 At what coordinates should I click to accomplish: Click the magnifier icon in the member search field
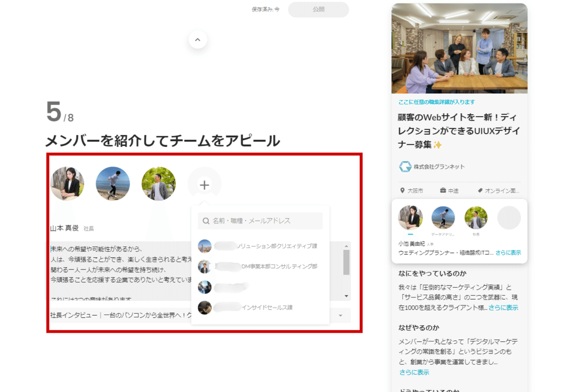point(205,221)
